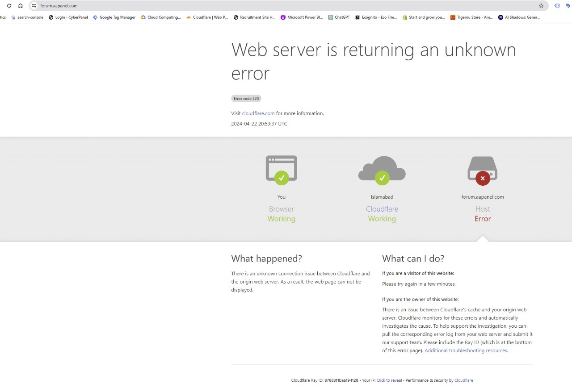
Task: Click the forum.aapanel.com label under host icon
Action: pos(483,197)
